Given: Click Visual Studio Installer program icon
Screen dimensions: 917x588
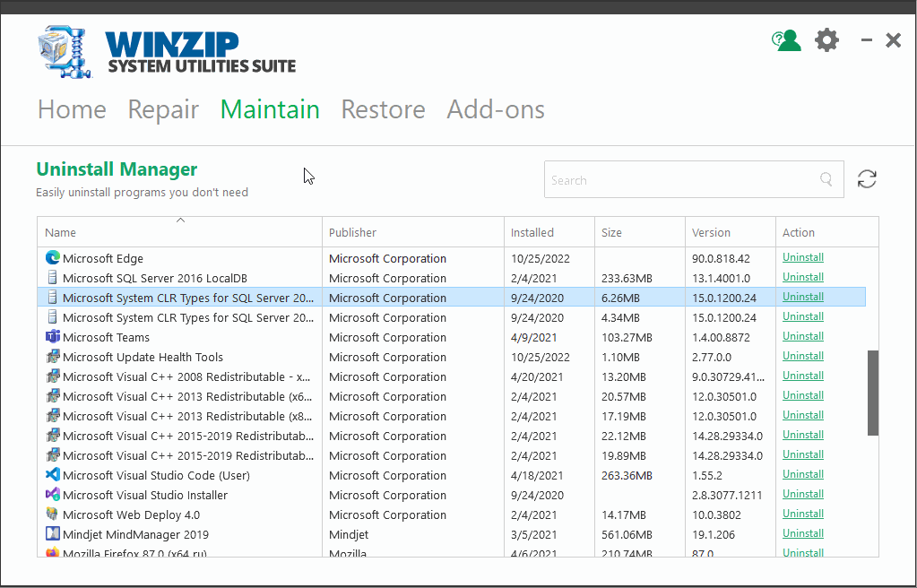Looking at the screenshot, I should (x=53, y=495).
